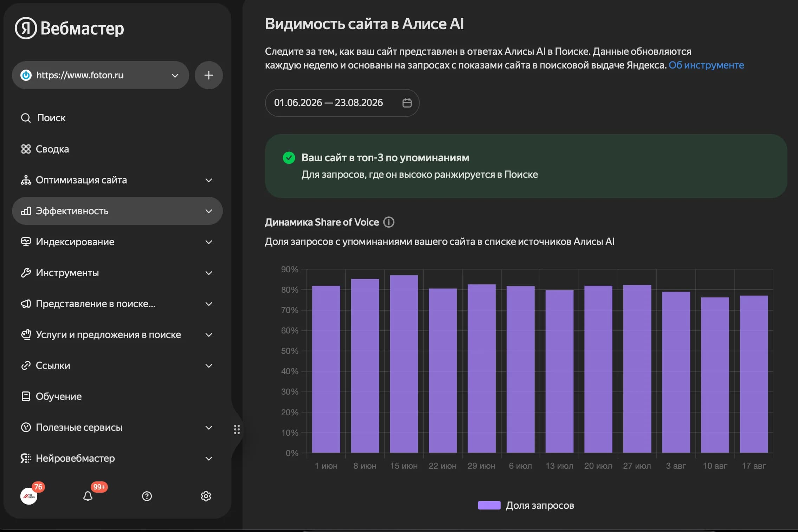Screen dimensions: 798x532
Task: Click the Ваш сайт в топ-3 banner text
Action: click(385, 158)
